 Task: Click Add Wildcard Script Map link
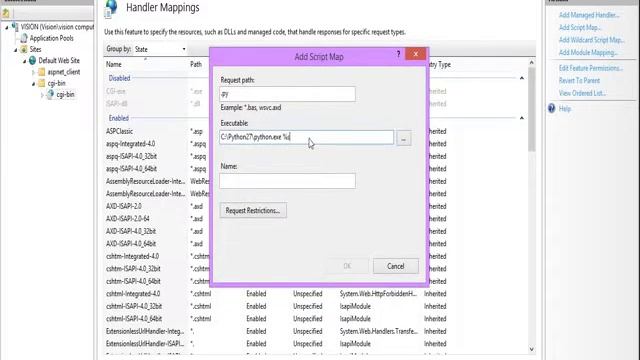click(x=591, y=40)
